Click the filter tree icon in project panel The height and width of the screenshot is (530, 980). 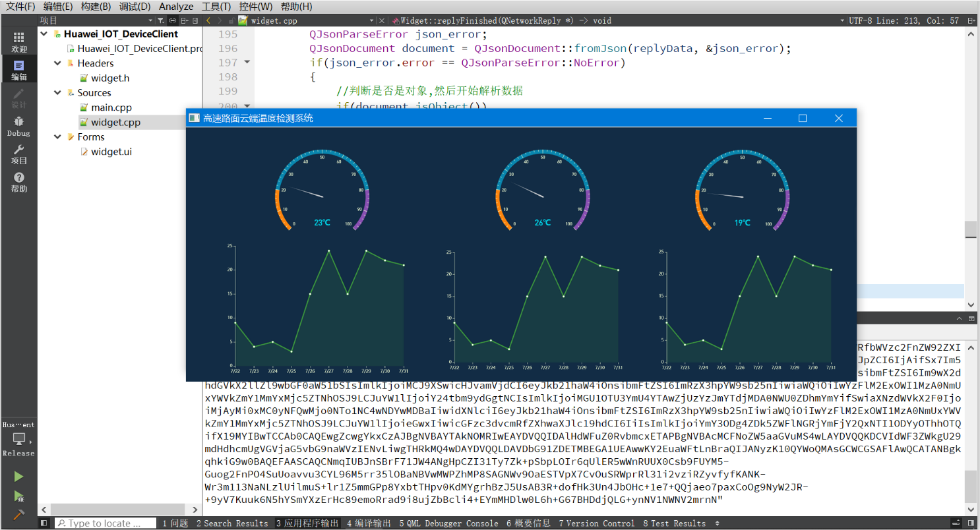[x=162, y=20]
